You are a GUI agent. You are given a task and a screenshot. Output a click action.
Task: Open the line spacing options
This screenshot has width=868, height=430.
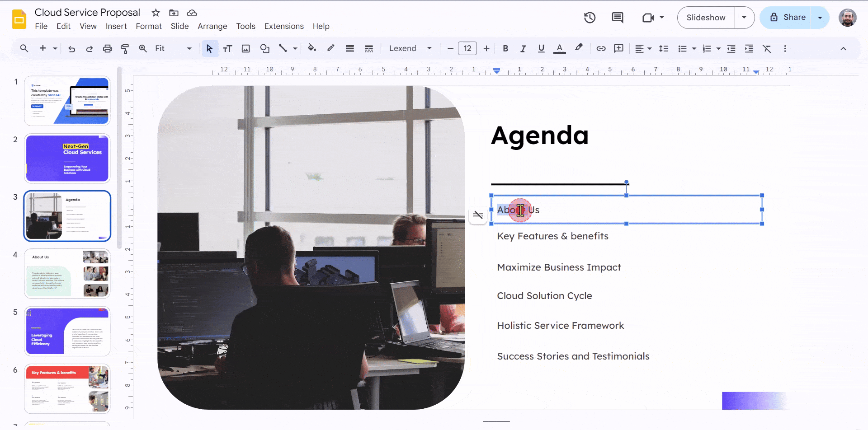664,48
